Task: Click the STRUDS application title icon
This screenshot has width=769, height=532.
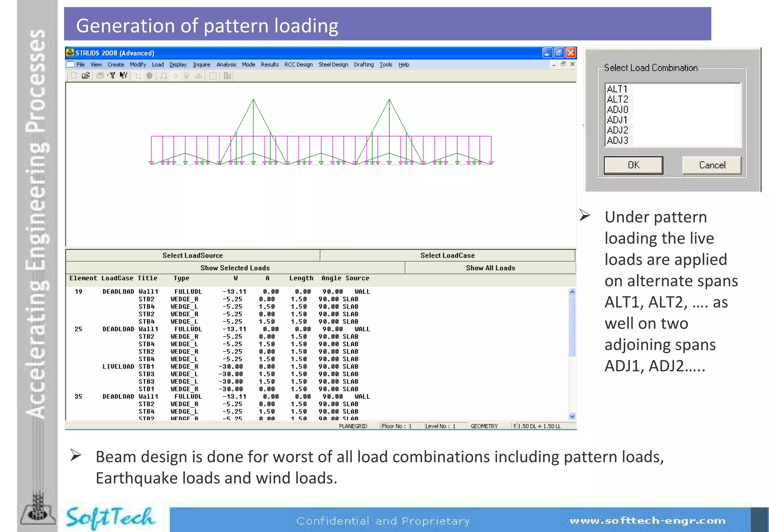Action: click(x=70, y=53)
